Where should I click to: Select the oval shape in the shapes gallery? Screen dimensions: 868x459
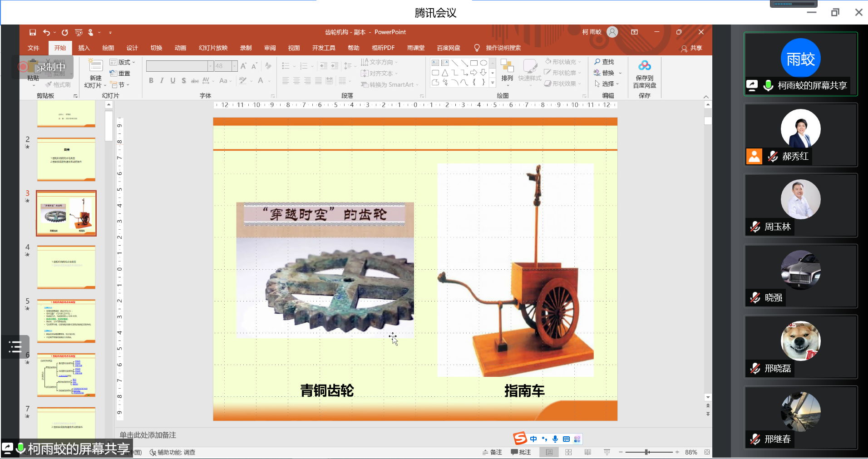483,63
